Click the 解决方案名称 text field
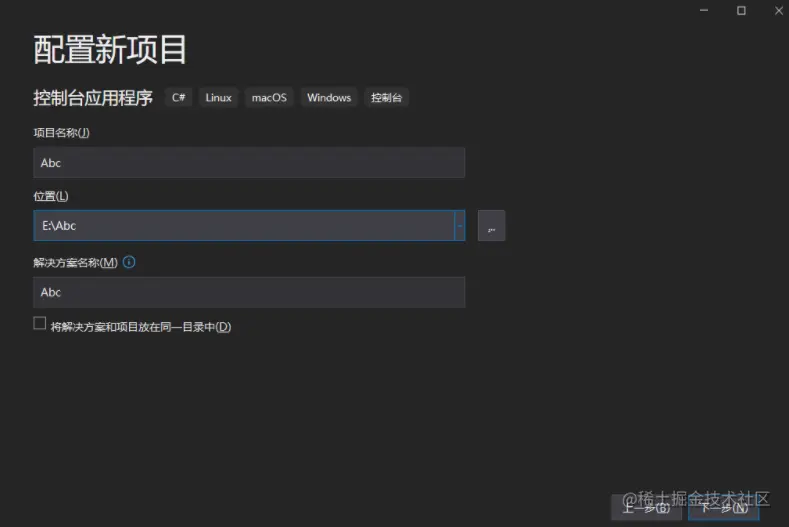Viewport: 789px width, 527px height. (249, 292)
